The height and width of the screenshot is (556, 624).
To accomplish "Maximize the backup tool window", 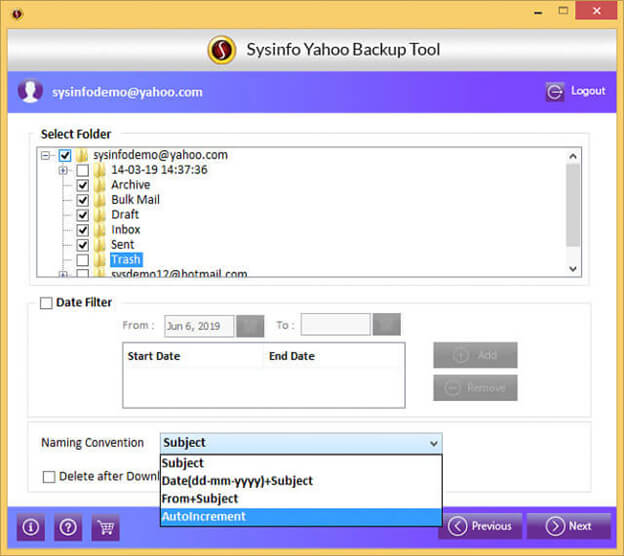I will click(563, 11).
